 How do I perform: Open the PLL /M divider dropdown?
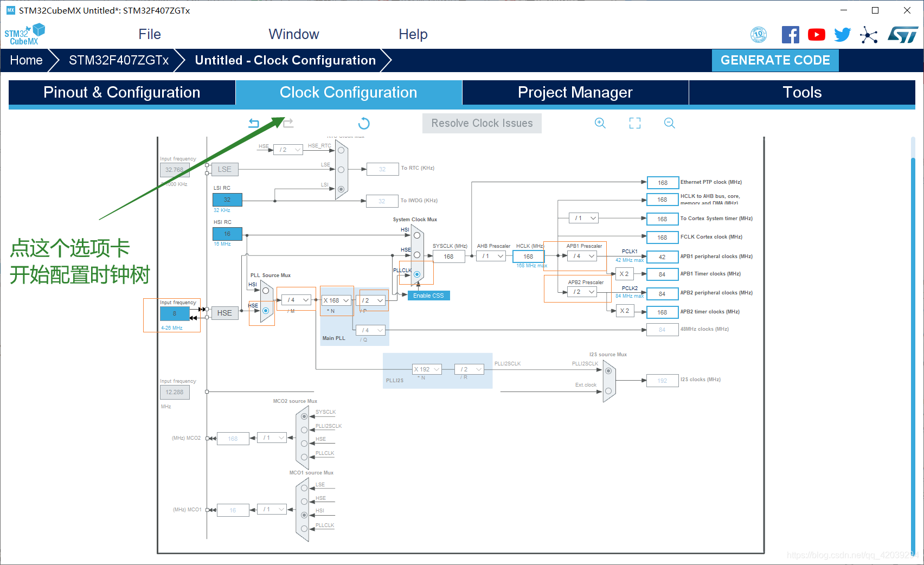point(296,300)
